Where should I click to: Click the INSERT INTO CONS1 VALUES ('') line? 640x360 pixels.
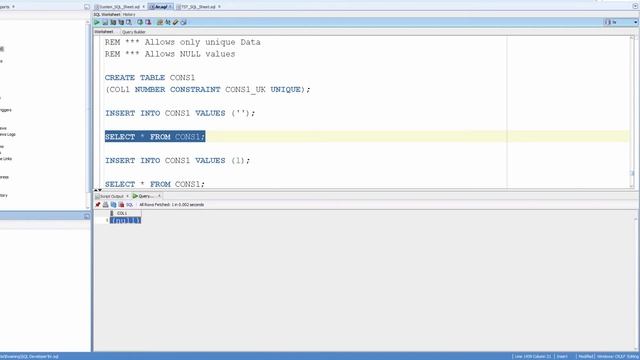(x=180, y=113)
